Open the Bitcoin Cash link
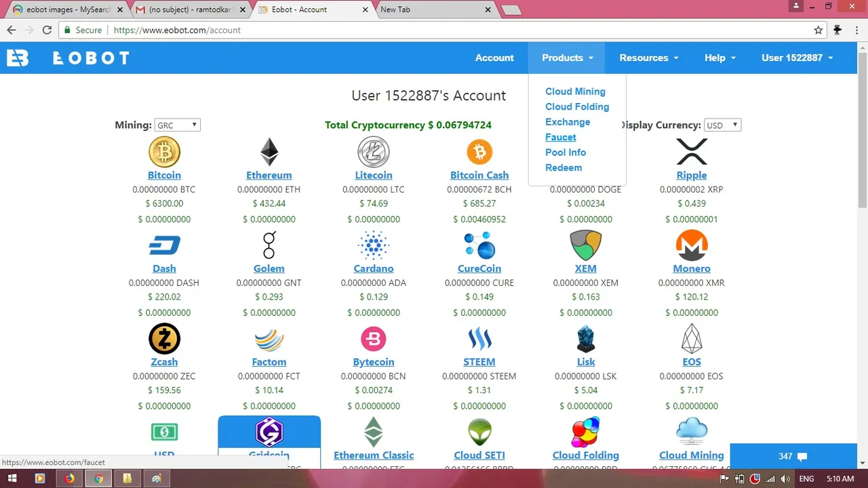Screen dimensions: 868x488 click(x=479, y=175)
